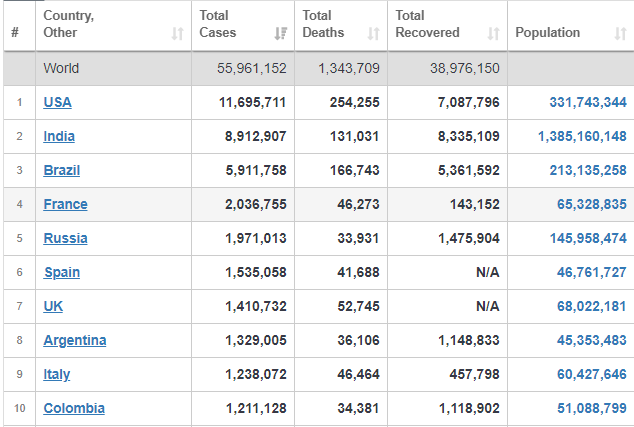Select Colombia total recovered 1,118,902
This screenshot has height=427, width=634.
[x=469, y=408]
